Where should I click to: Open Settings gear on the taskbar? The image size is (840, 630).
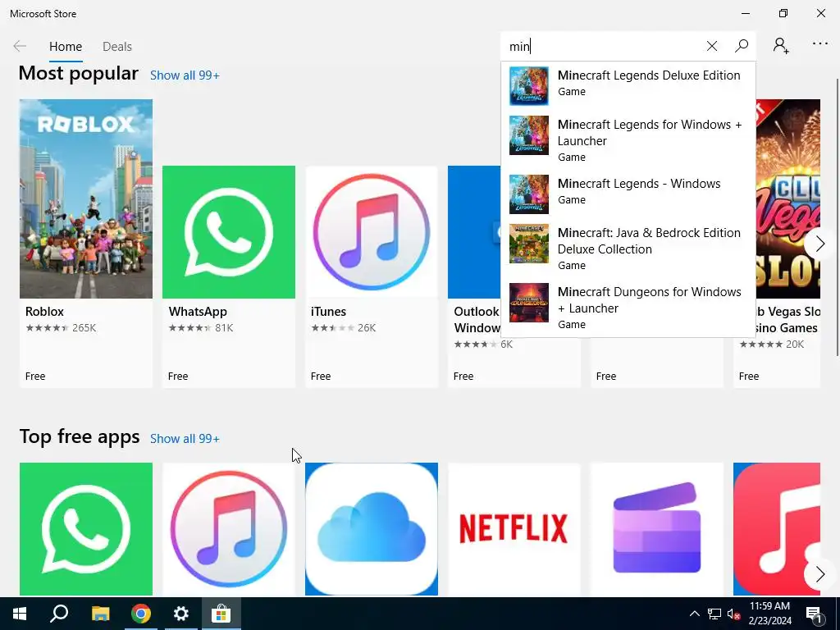(181, 614)
